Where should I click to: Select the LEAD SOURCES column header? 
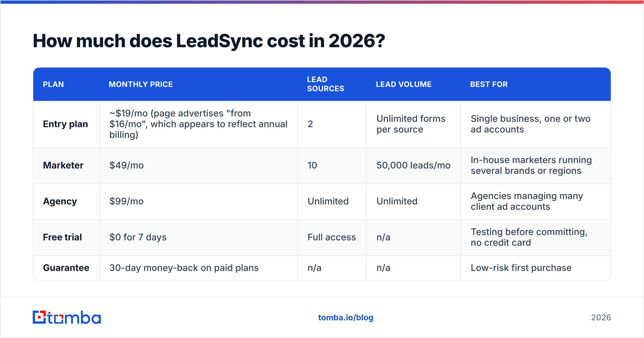[325, 84]
